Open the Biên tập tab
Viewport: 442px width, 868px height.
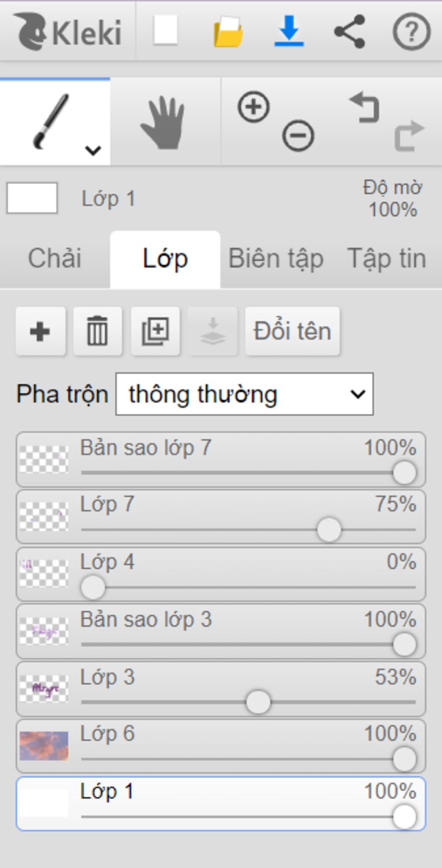(x=276, y=259)
